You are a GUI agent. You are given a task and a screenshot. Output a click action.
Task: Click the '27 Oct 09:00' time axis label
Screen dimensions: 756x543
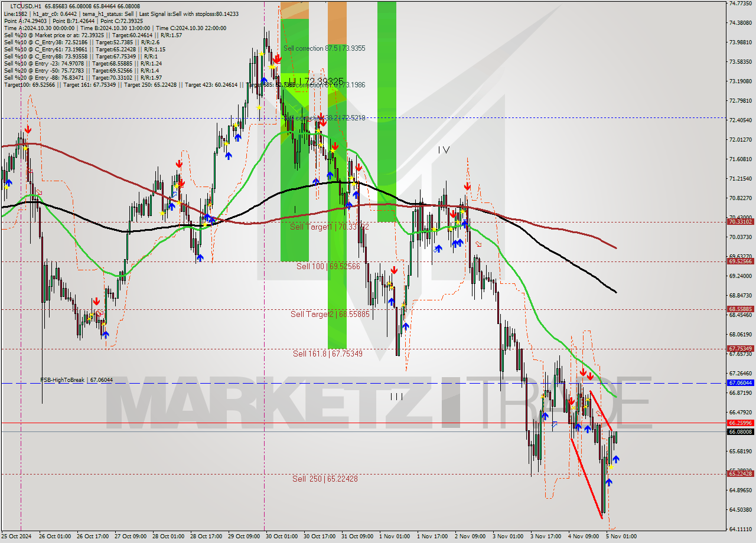point(131,537)
